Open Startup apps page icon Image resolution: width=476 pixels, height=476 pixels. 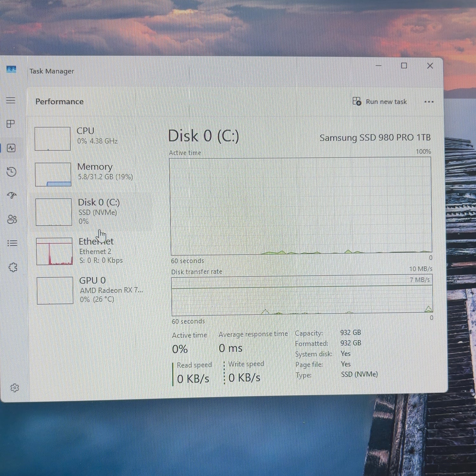pos(12,195)
